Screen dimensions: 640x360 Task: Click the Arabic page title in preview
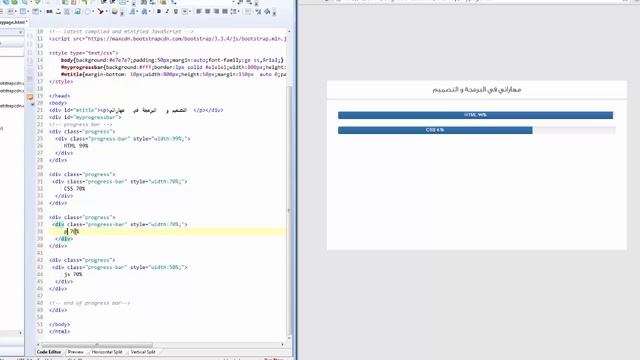pos(477,90)
